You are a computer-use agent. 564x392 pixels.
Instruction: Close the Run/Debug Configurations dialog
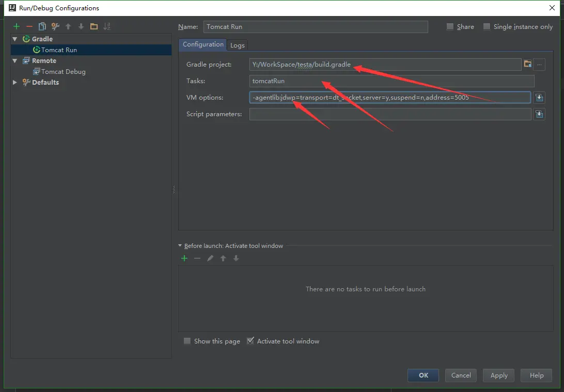(x=552, y=8)
